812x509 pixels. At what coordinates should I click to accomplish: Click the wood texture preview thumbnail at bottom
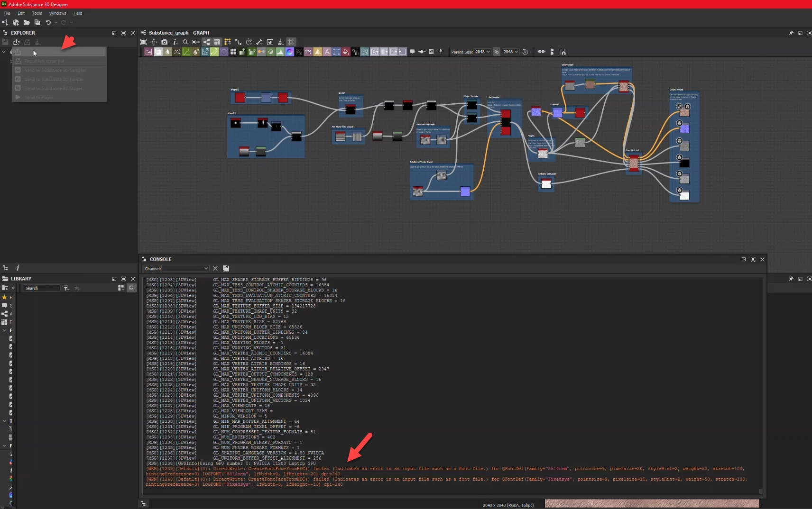coord(652,503)
